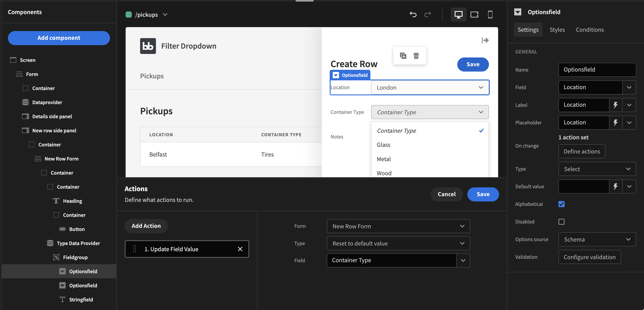Click lightning bolt beside Label field

615,105
